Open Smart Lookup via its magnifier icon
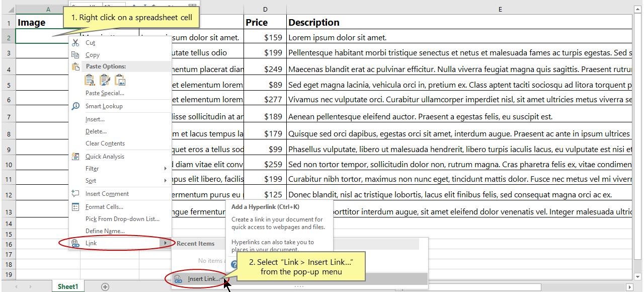 click(x=76, y=106)
